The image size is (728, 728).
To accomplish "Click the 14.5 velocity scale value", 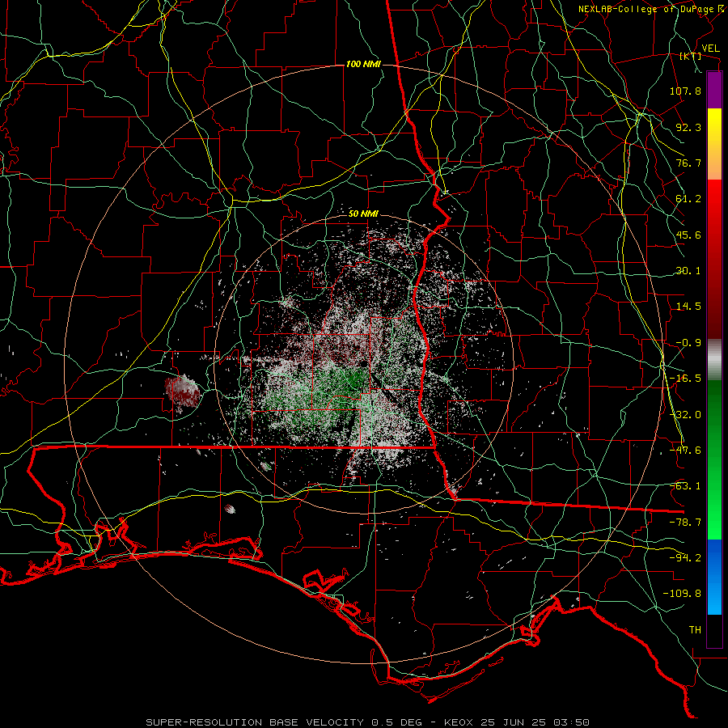I will [688, 307].
